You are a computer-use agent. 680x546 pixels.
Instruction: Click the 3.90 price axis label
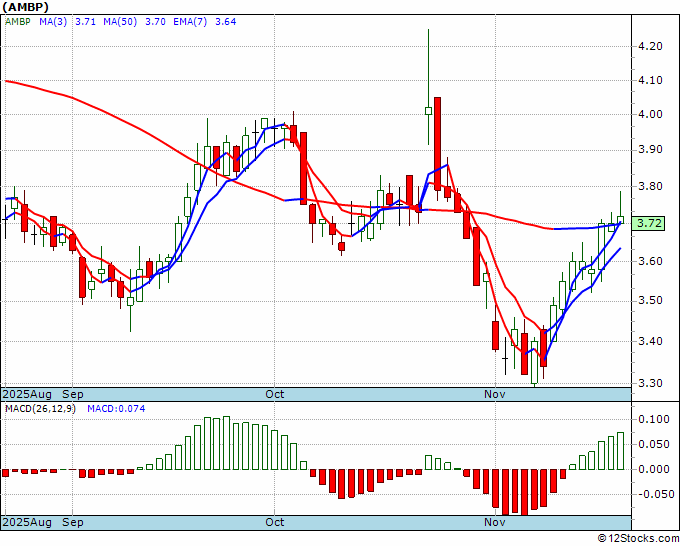651,150
